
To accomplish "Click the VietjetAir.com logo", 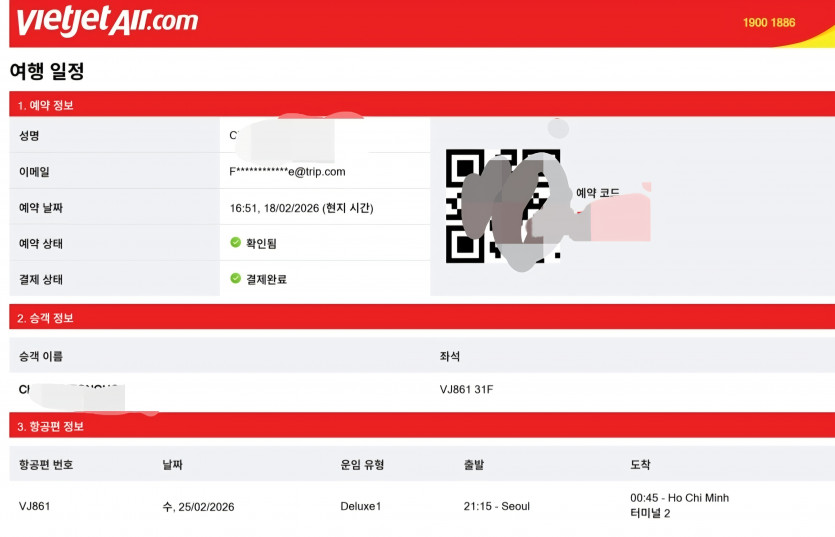I will (107, 21).
